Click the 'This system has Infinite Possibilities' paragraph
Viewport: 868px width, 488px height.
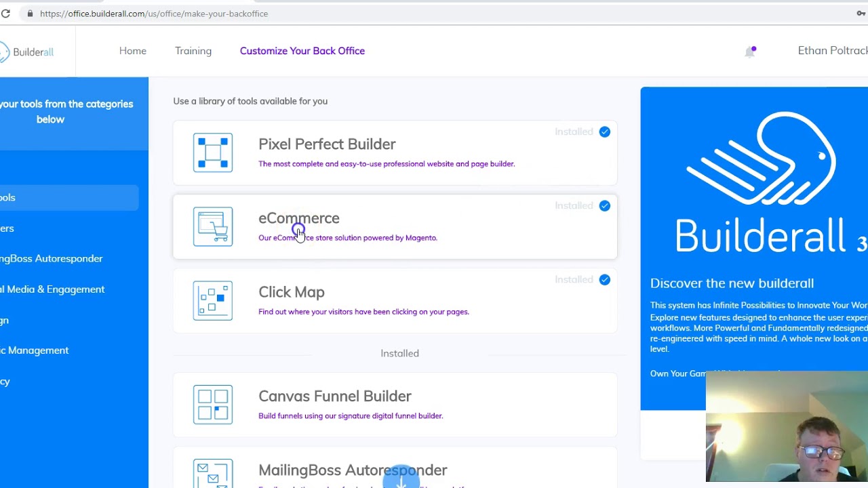[x=759, y=327]
